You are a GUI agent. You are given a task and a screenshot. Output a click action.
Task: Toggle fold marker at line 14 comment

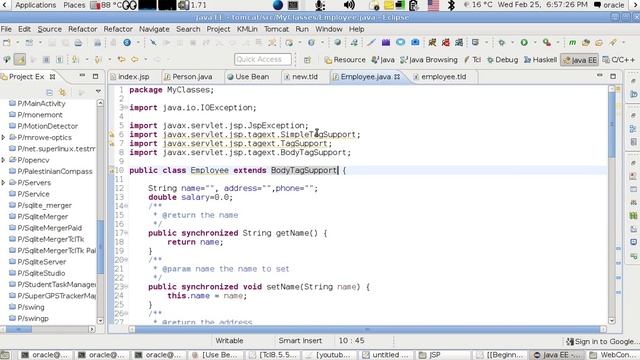pyautogui.click(x=126, y=206)
